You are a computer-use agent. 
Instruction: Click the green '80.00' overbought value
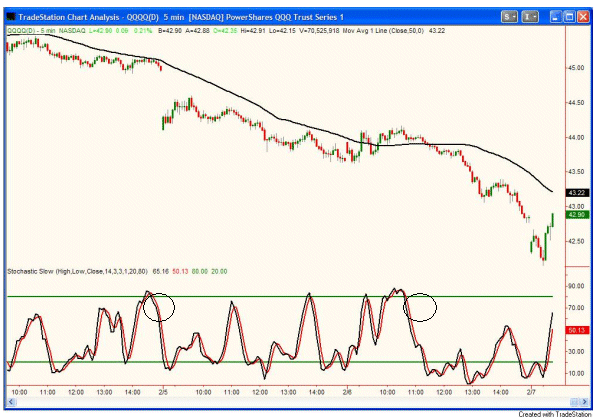pos(200,271)
